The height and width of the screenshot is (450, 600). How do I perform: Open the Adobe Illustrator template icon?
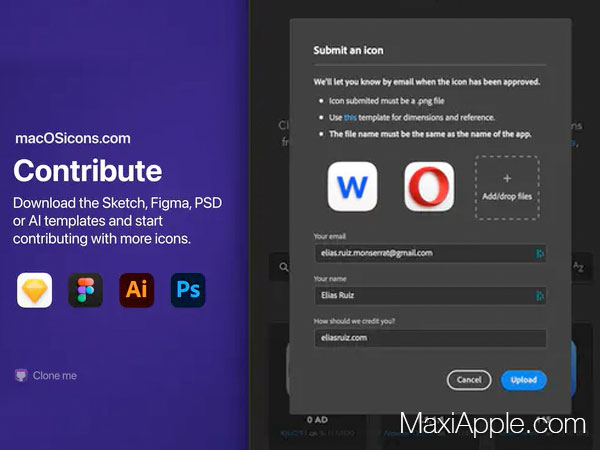(x=137, y=290)
